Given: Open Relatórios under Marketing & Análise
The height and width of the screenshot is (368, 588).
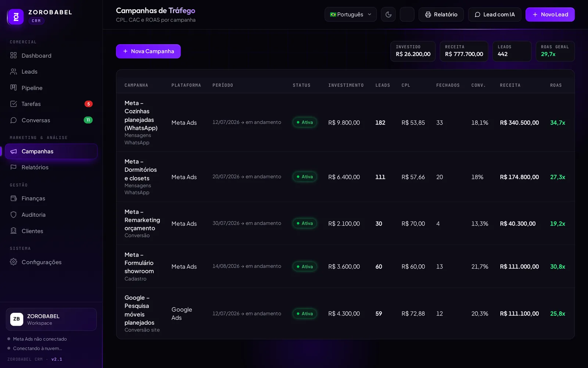Looking at the screenshot, I should [x=51, y=167].
